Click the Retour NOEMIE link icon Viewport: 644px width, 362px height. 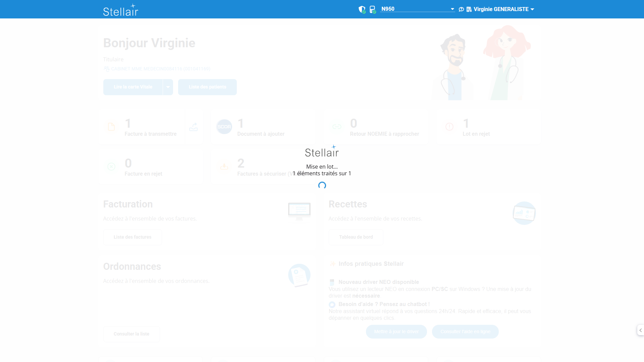[x=337, y=127]
